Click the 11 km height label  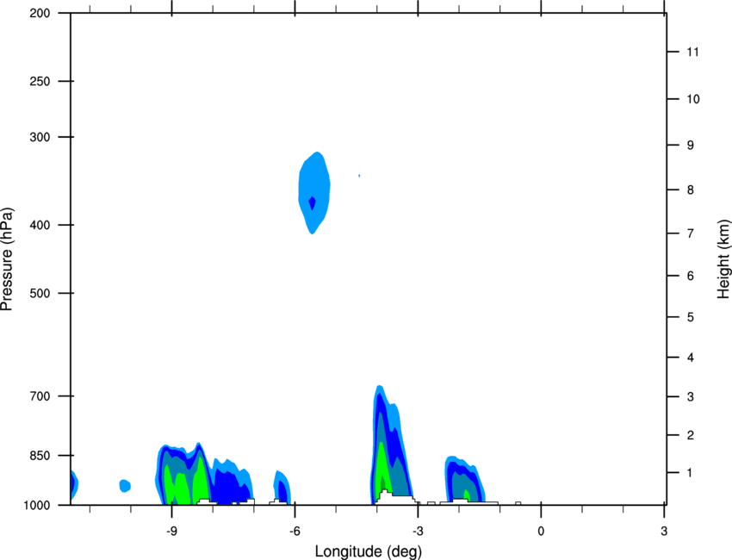coord(692,52)
